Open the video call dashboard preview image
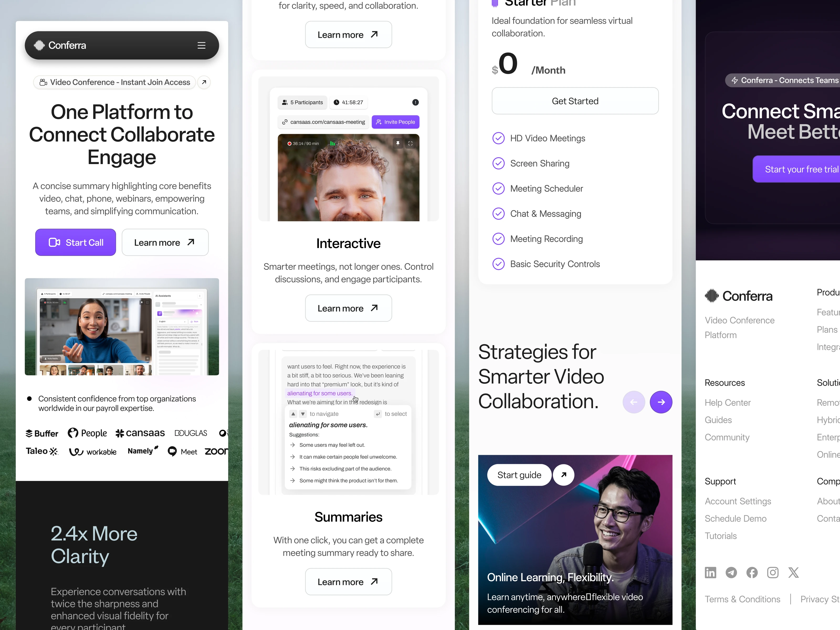The width and height of the screenshot is (840, 630). pyautogui.click(x=122, y=327)
